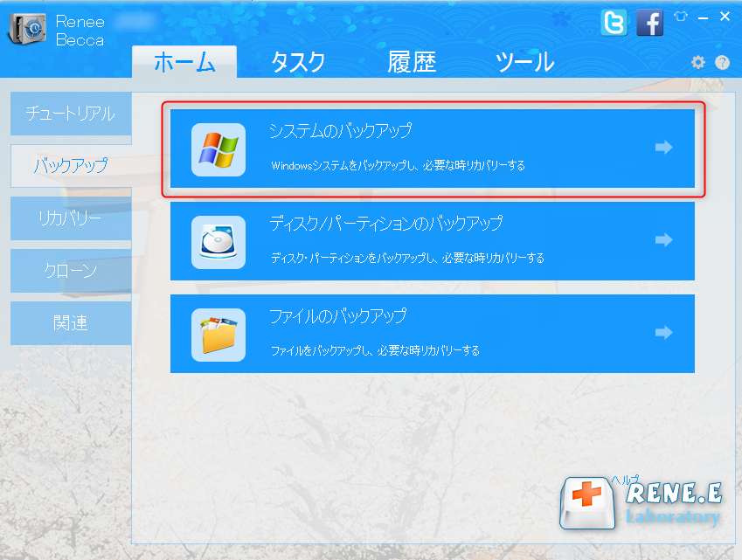
Task: Select チュートリアル in sidebar
Action: (x=71, y=114)
